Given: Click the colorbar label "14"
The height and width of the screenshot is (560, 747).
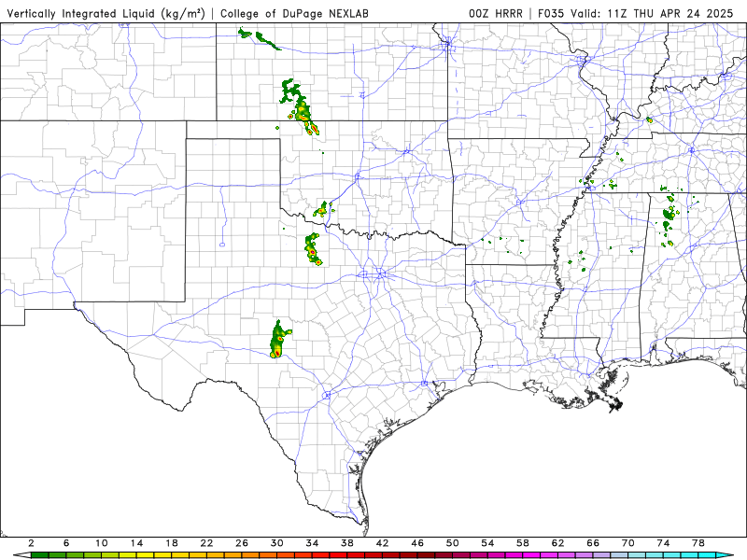Looking at the screenshot, I should (x=136, y=543).
